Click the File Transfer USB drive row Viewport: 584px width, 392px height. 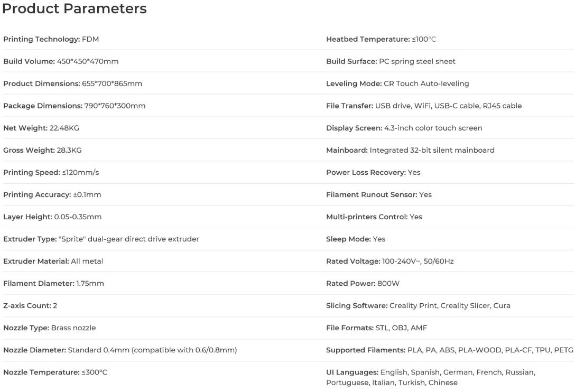click(x=424, y=106)
